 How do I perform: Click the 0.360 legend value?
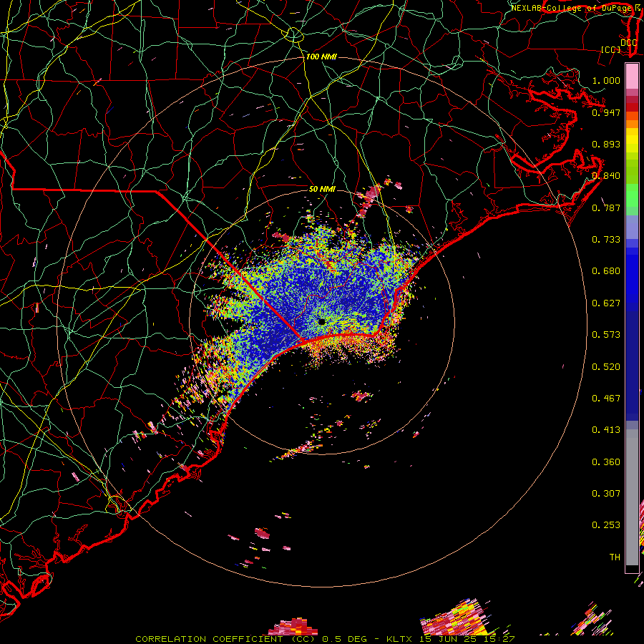(606, 462)
